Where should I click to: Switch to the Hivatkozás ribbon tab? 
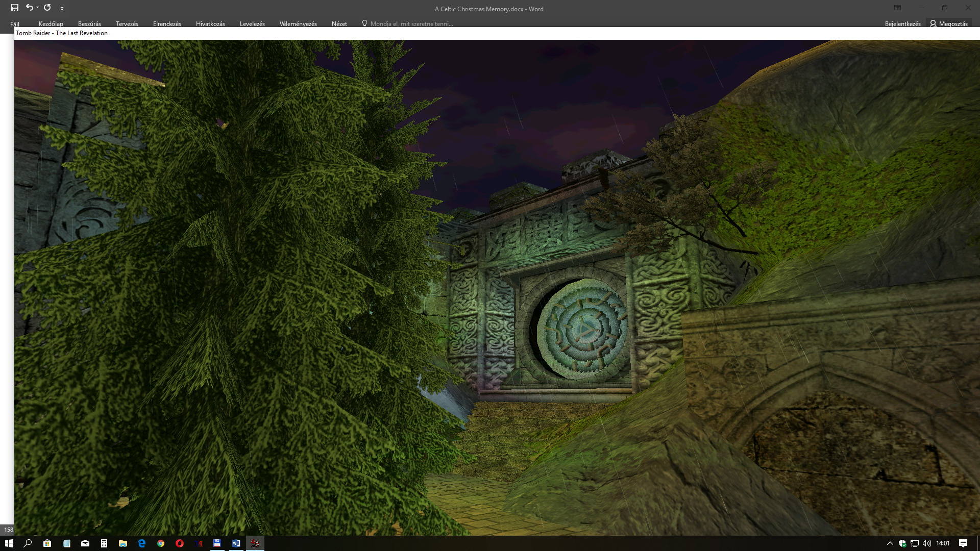[210, 23]
